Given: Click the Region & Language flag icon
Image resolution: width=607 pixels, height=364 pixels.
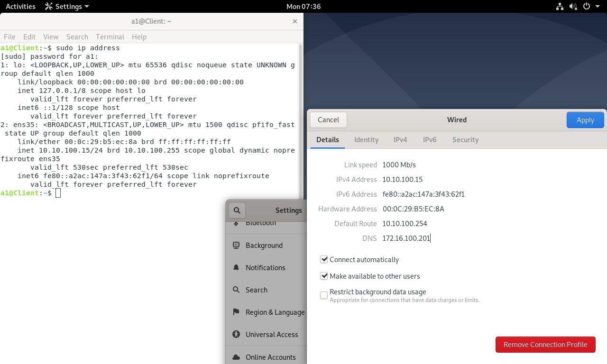Looking at the screenshot, I should click(x=236, y=312).
